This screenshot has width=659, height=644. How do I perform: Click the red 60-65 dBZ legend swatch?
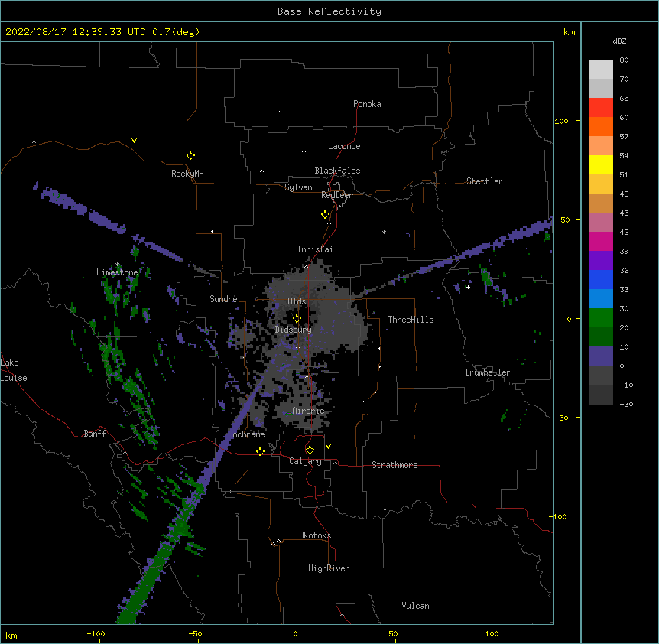tap(601, 108)
